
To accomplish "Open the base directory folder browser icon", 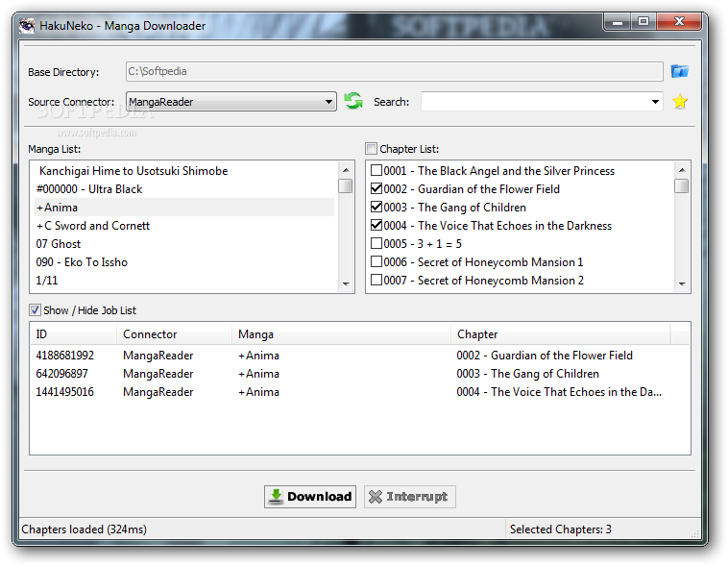I will (680, 71).
